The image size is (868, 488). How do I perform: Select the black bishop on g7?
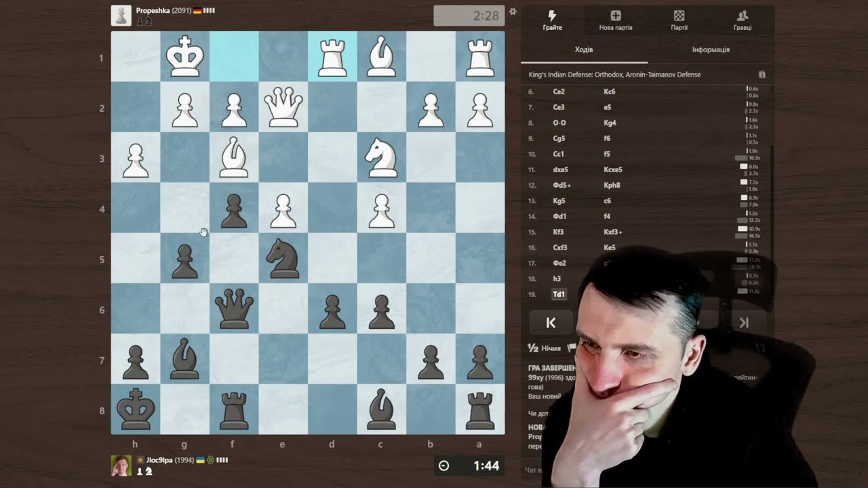[185, 359]
